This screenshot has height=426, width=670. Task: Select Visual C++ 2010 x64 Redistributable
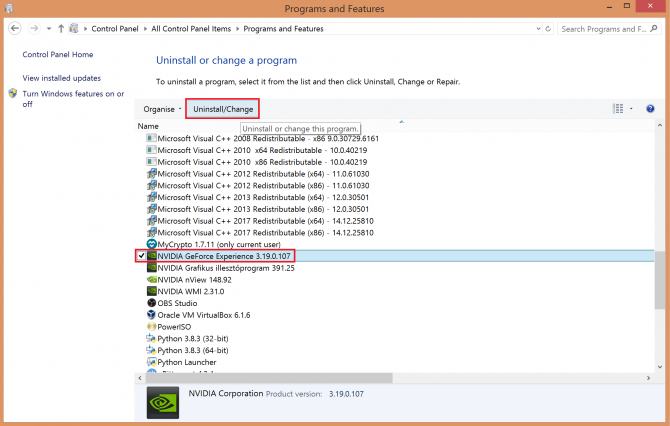point(262,150)
